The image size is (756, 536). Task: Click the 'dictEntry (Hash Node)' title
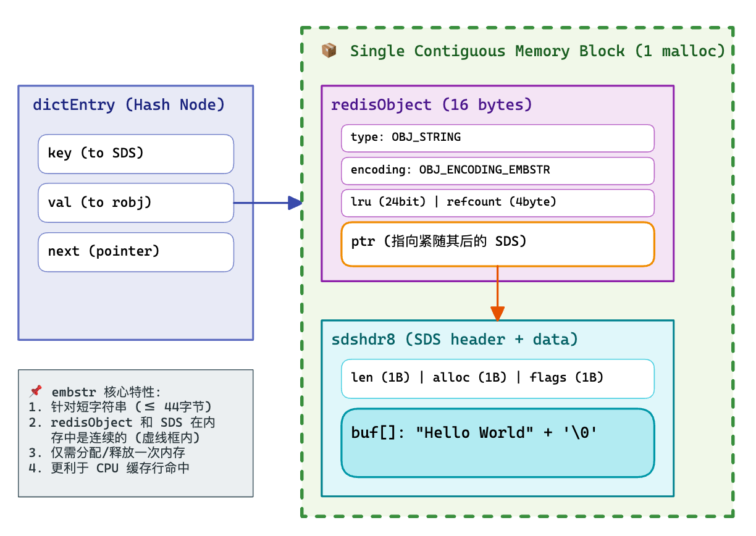pos(128,105)
